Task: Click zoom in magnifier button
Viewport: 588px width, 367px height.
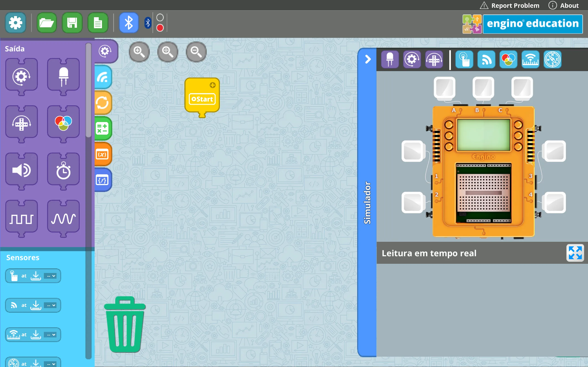Action: click(x=139, y=52)
